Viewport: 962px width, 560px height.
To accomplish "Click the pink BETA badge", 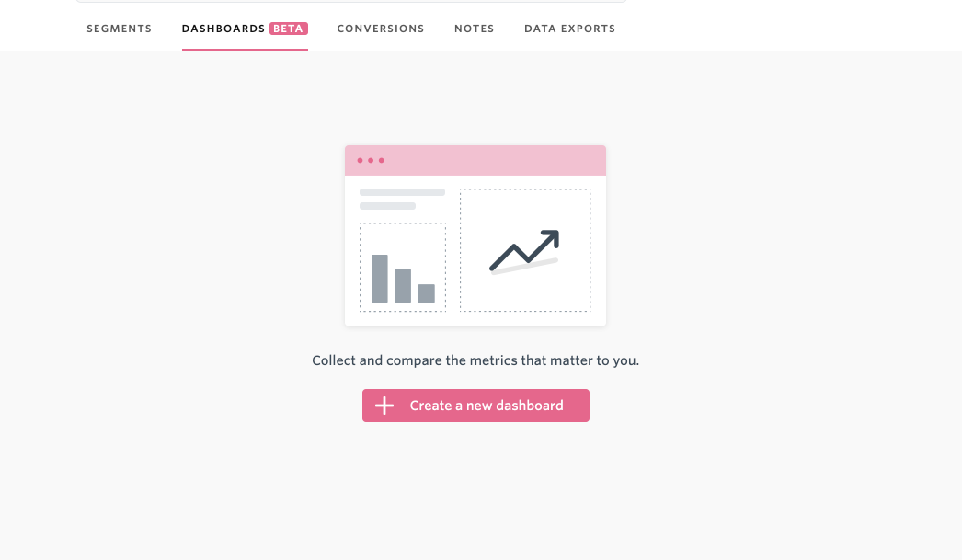I will click(x=289, y=29).
